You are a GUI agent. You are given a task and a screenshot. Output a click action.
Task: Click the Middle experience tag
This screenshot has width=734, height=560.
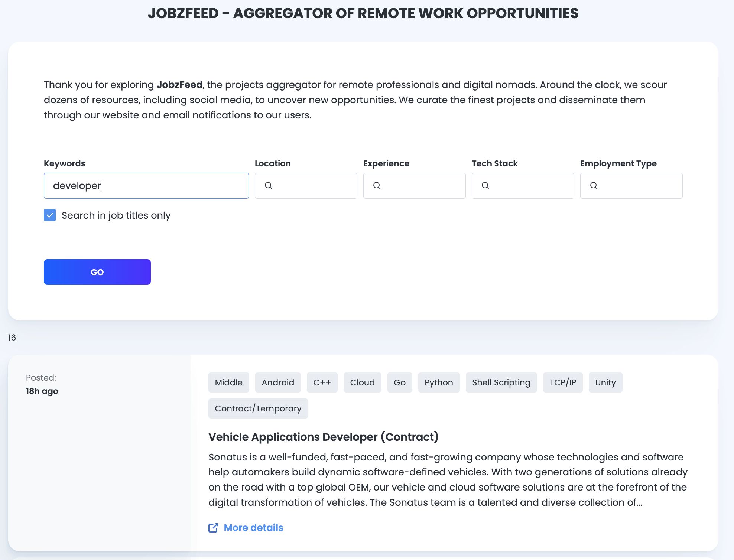(228, 382)
